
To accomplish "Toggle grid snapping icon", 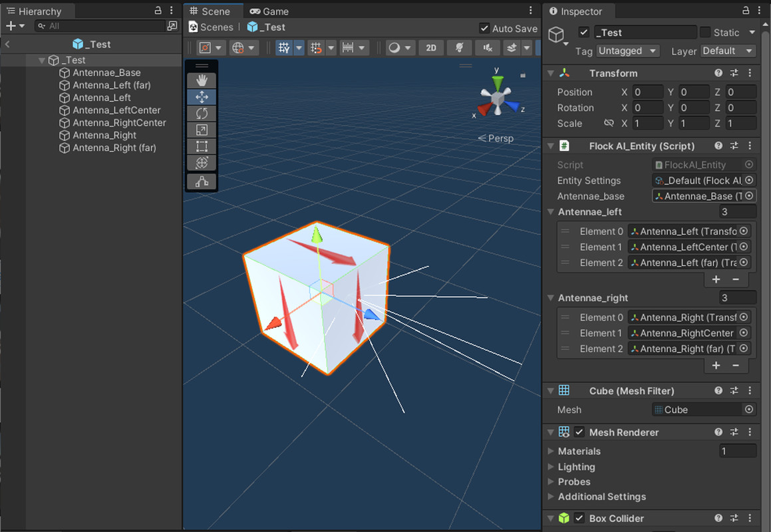I will [316, 48].
